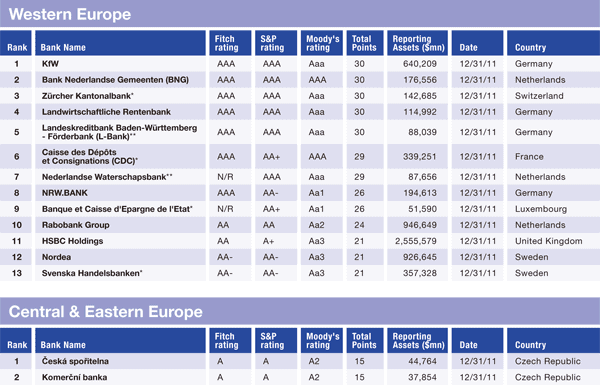The width and height of the screenshot is (600, 385).
Task: Select HSBC Holdings reporting assets 2,555,579
Action: [416, 241]
